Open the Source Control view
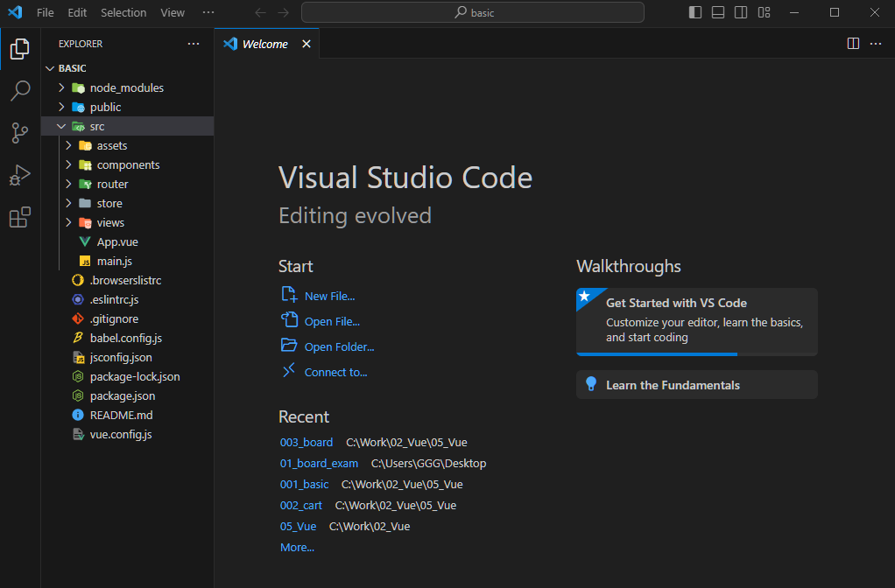This screenshot has width=895, height=588. click(19, 133)
